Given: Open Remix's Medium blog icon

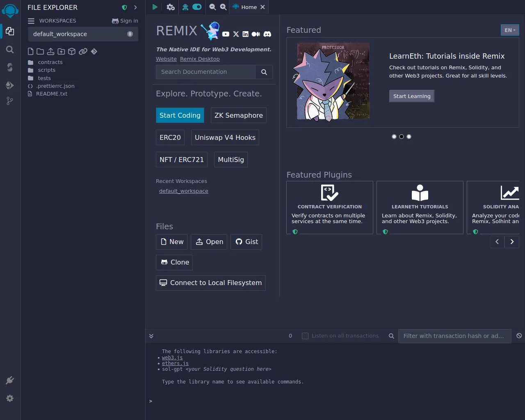Looking at the screenshot, I should tap(256, 34).
